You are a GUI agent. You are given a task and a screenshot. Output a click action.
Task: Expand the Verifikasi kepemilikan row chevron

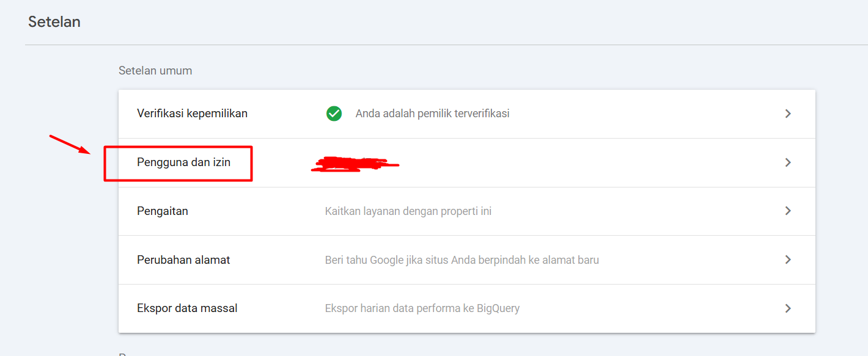click(788, 114)
